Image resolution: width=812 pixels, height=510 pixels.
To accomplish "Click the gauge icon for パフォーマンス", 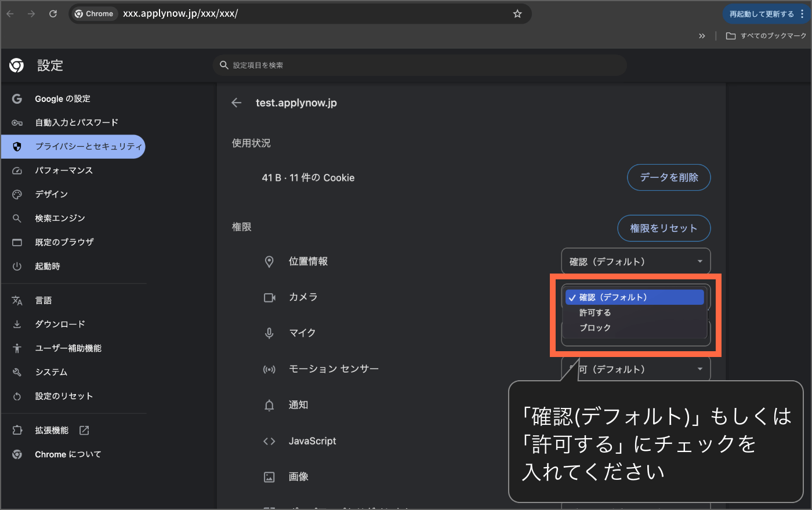I will pyautogui.click(x=17, y=170).
